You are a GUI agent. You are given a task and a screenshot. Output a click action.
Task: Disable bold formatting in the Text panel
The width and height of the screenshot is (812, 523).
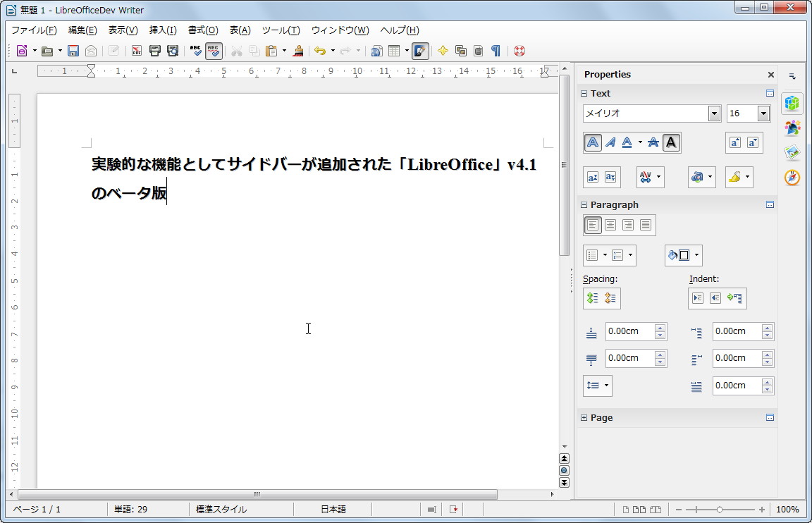593,142
